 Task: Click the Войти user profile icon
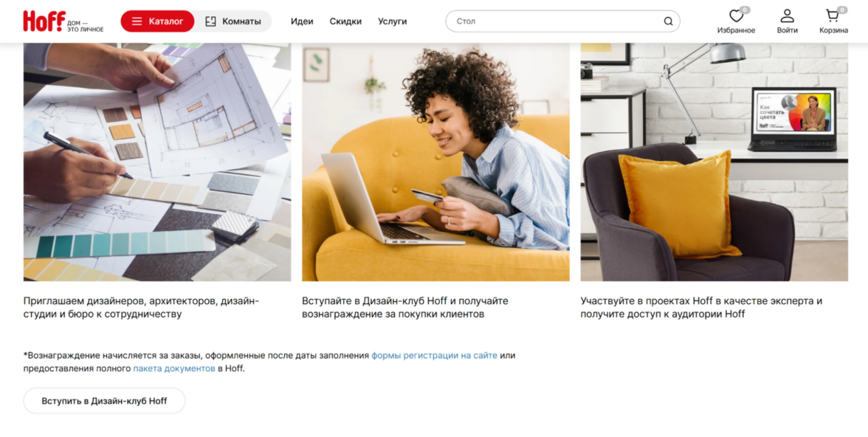[x=787, y=16]
